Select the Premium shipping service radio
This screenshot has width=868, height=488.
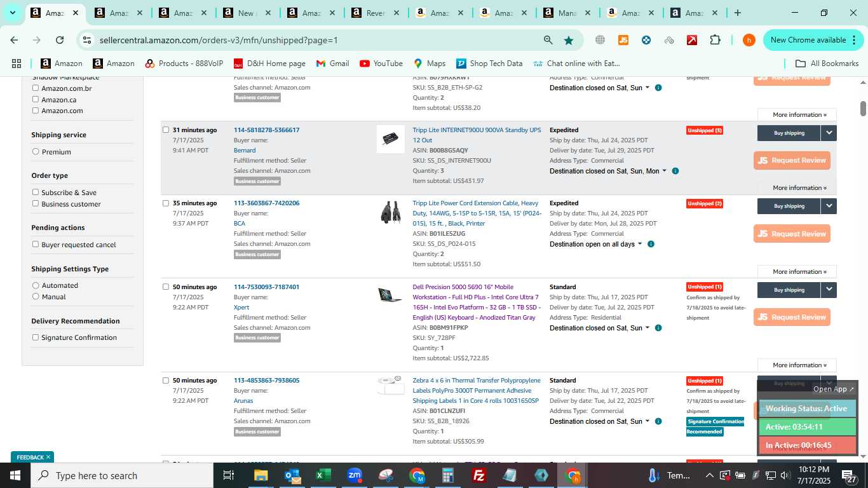36,152
